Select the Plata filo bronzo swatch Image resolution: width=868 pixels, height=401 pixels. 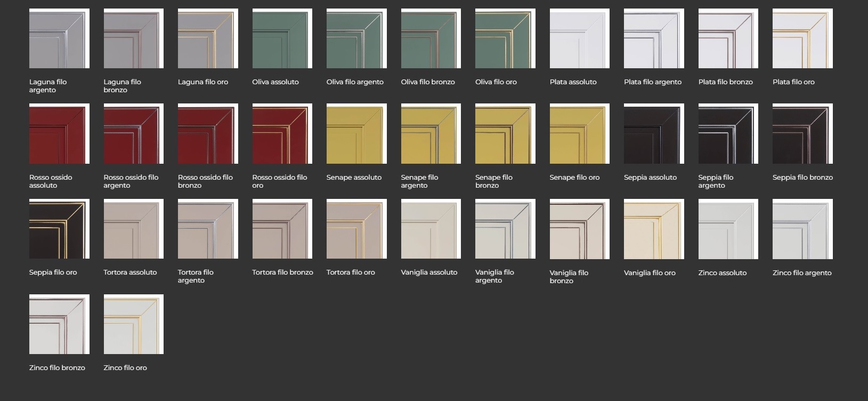tap(728, 38)
